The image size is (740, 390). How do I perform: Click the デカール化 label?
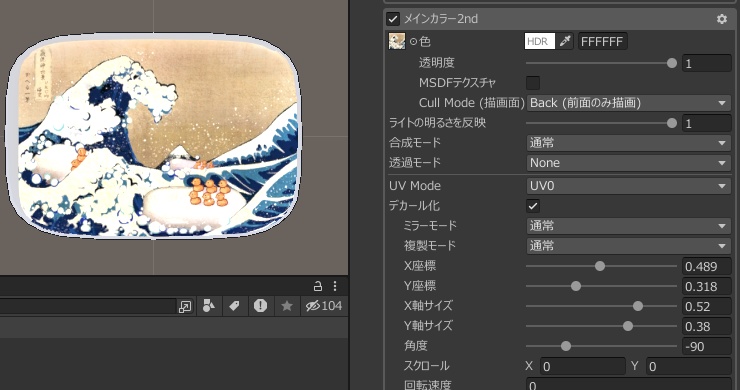(414, 206)
